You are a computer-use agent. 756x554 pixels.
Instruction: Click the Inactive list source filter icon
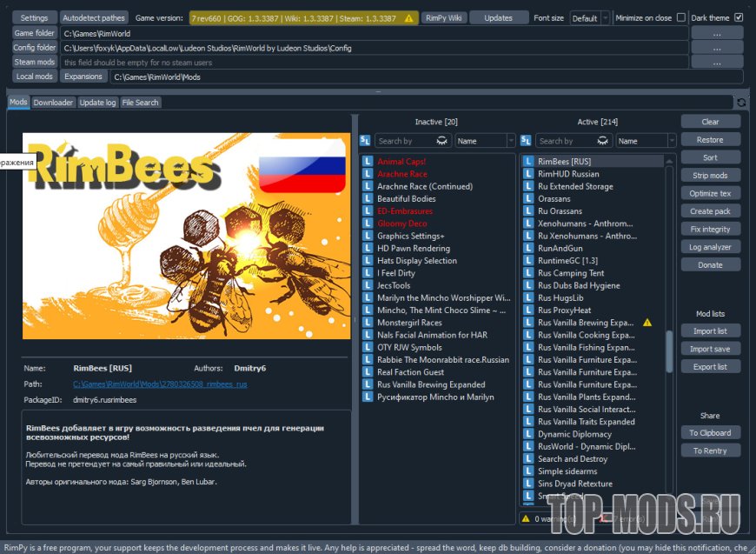365,141
